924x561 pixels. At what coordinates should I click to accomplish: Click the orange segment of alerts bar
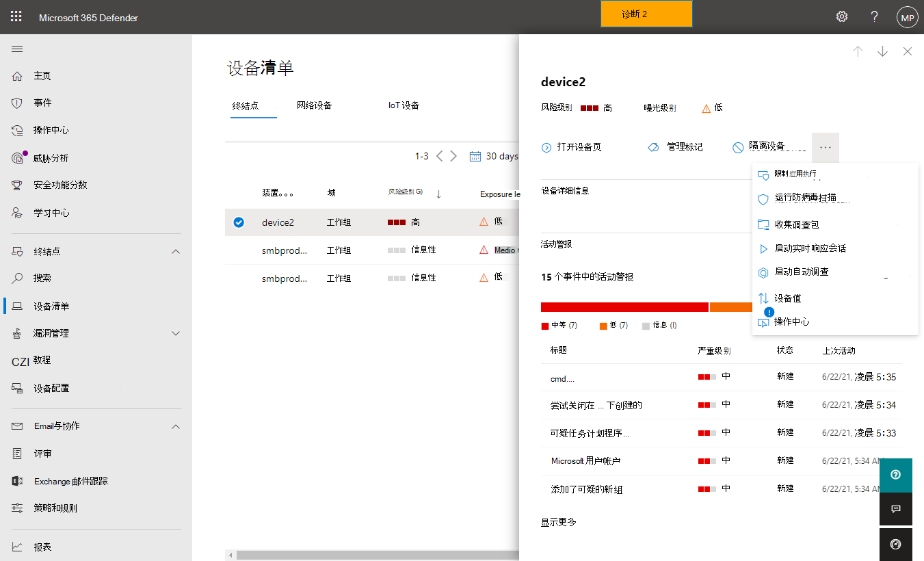730,307
